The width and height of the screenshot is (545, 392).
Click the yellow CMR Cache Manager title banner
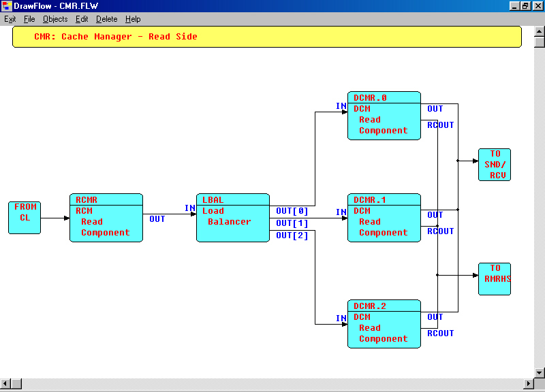pyautogui.click(x=267, y=37)
